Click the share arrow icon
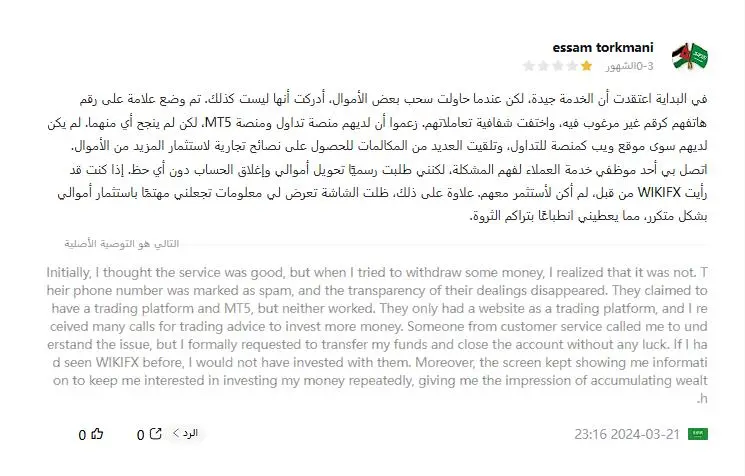This screenshot has width=745, height=476. click(156, 434)
